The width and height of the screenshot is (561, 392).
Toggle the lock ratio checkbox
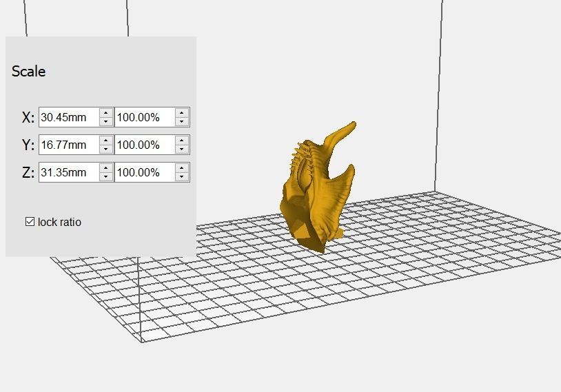click(x=30, y=222)
